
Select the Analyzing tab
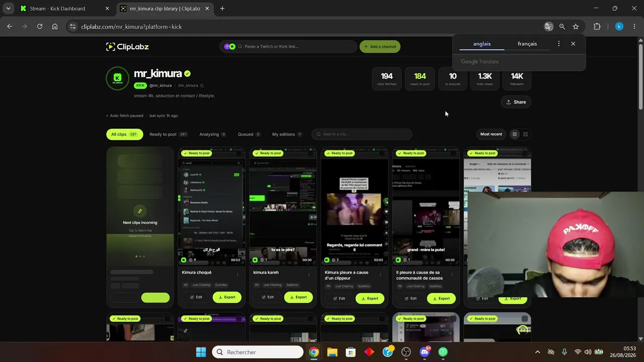[213, 134]
